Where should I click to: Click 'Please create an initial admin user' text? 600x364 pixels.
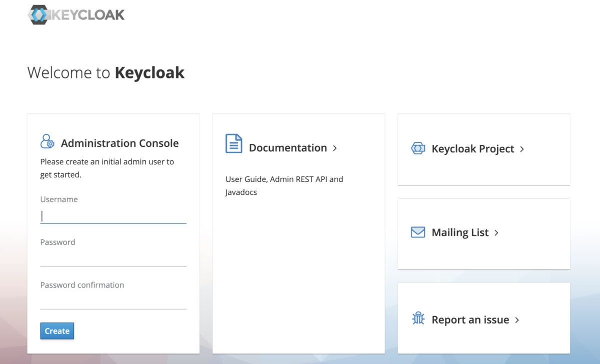pos(107,168)
